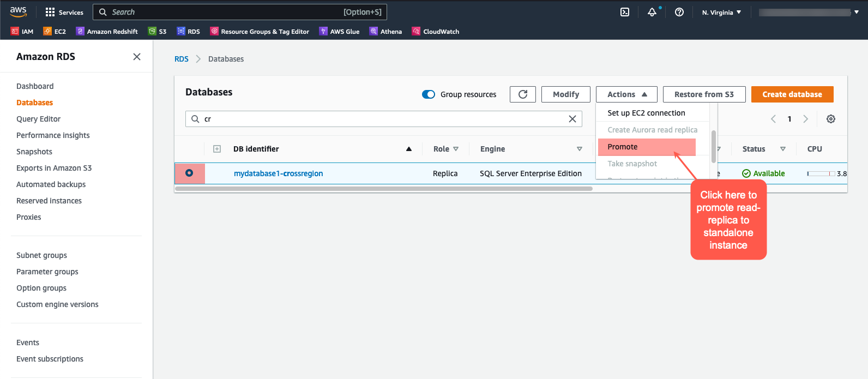
Task: Open CloudWatch shortcut in favorites bar
Action: pyautogui.click(x=436, y=32)
